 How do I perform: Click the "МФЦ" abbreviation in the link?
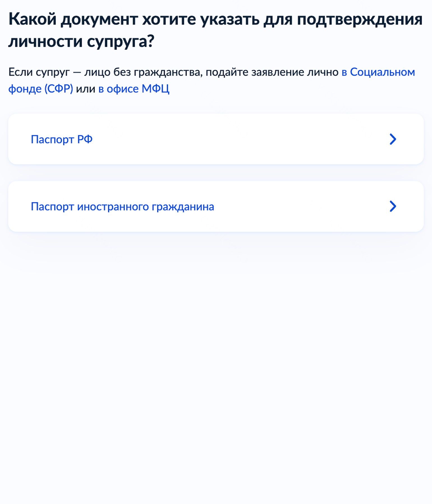pyautogui.click(x=155, y=89)
